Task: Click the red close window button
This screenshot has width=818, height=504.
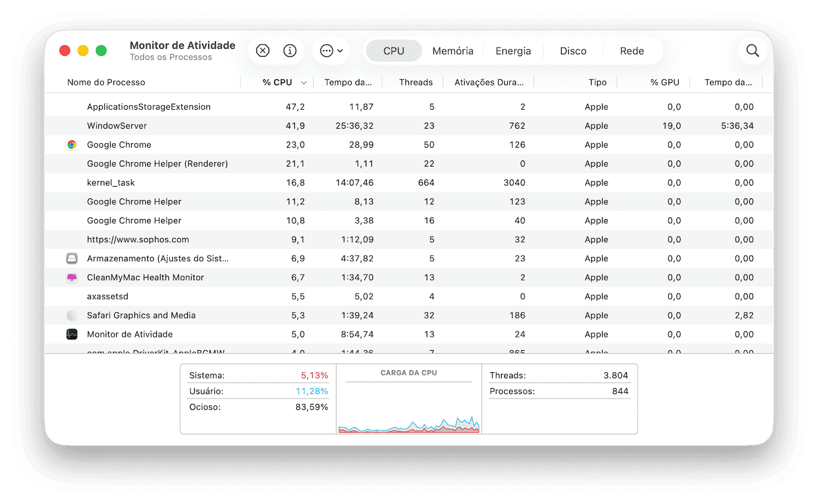Action: coord(65,51)
